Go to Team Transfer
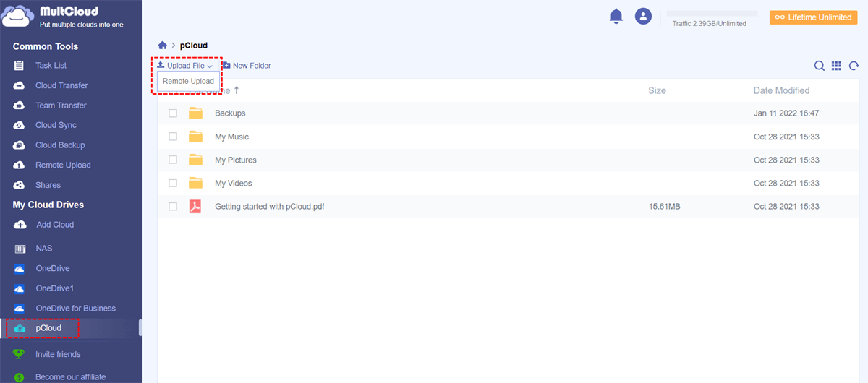 point(61,106)
